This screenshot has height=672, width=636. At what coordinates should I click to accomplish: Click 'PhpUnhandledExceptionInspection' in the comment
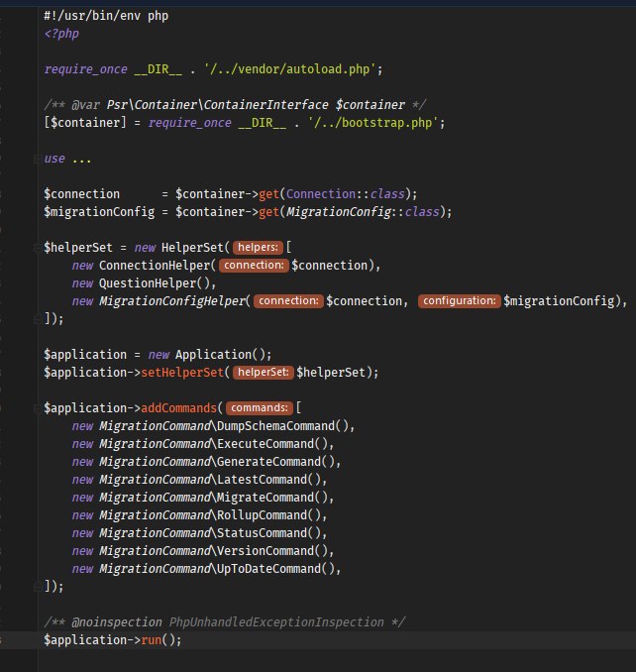click(276, 621)
